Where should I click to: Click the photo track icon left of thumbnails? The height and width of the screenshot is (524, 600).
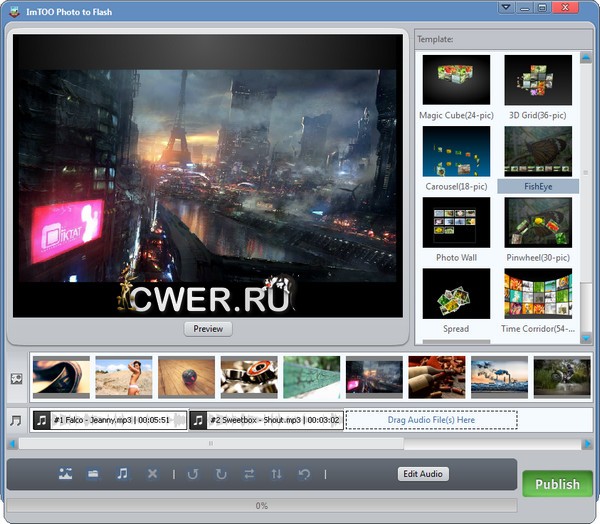16,379
